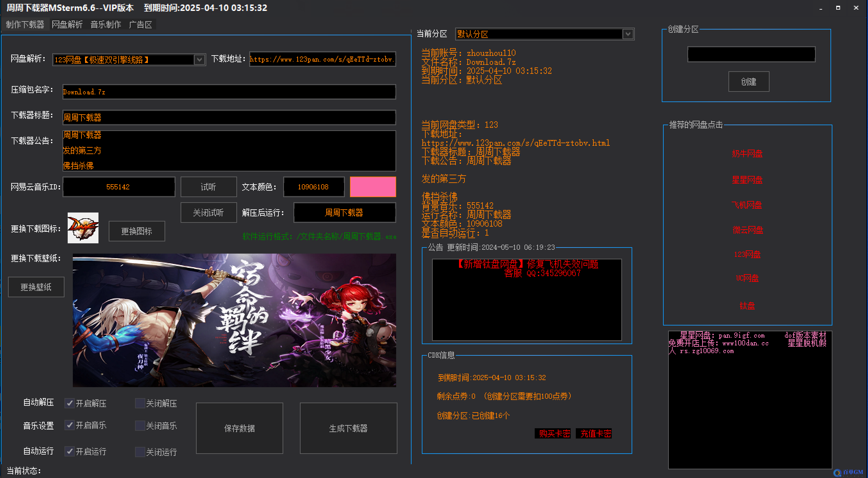Open the 制作下载器 tab

[x=25, y=25]
